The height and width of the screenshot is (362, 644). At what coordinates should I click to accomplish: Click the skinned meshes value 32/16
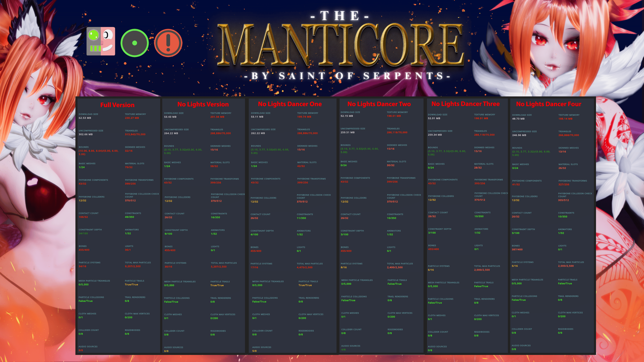[x=129, y=151]
